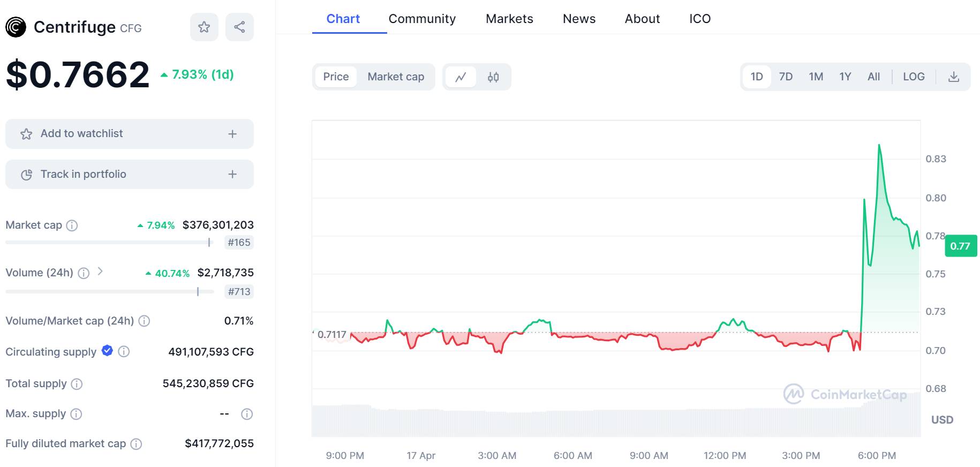The height and width of the screenshot is (467, 980).
Task: Download chart data with the download icon
Action: 954,77
